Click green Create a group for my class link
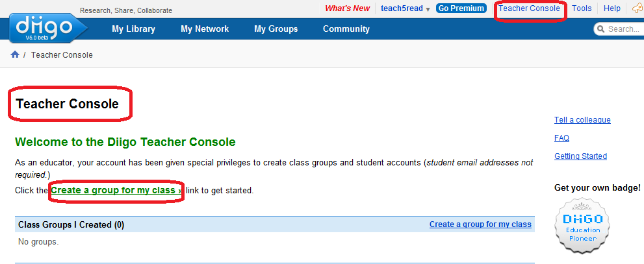The height and width of the screenshot is (264, 644). click(116, 191)
